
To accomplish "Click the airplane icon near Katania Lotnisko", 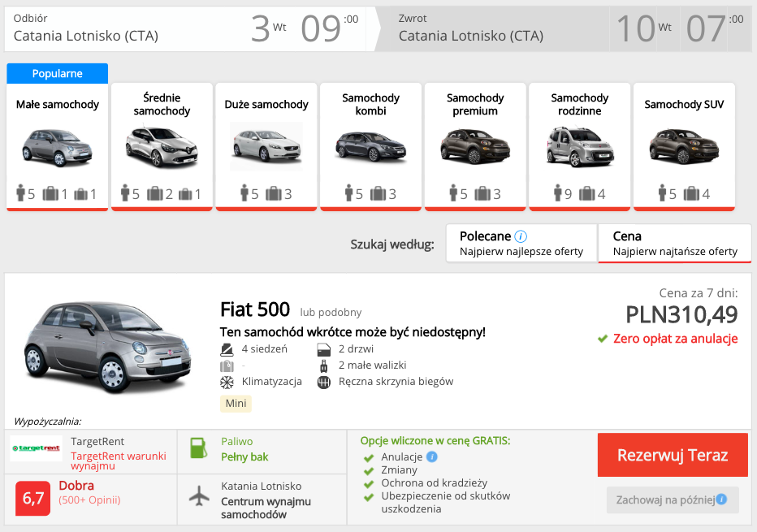I will 199,495.
